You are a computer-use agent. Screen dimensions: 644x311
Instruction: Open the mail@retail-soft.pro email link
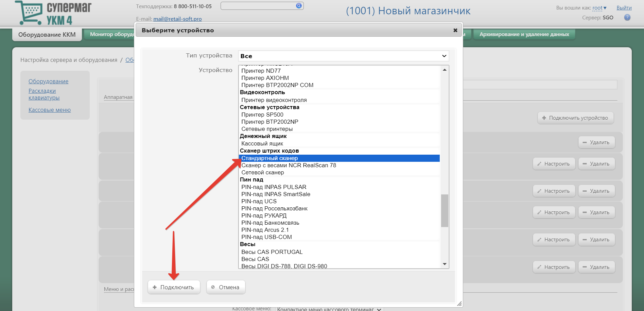177,19
